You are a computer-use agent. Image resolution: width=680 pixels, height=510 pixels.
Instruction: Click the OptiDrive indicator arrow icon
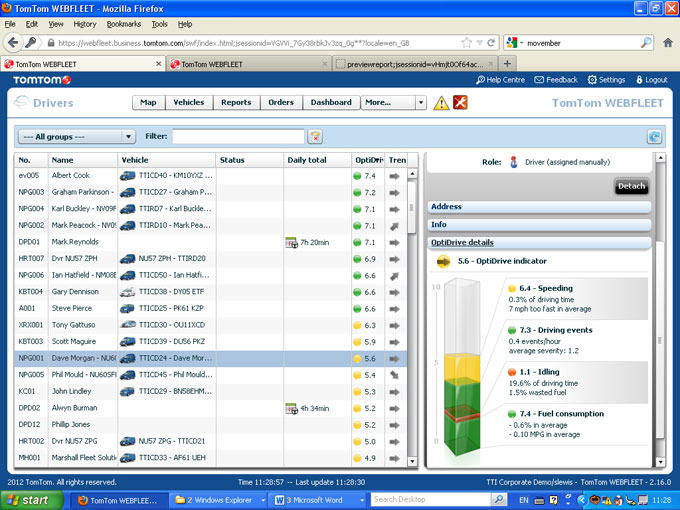point(443,262)
